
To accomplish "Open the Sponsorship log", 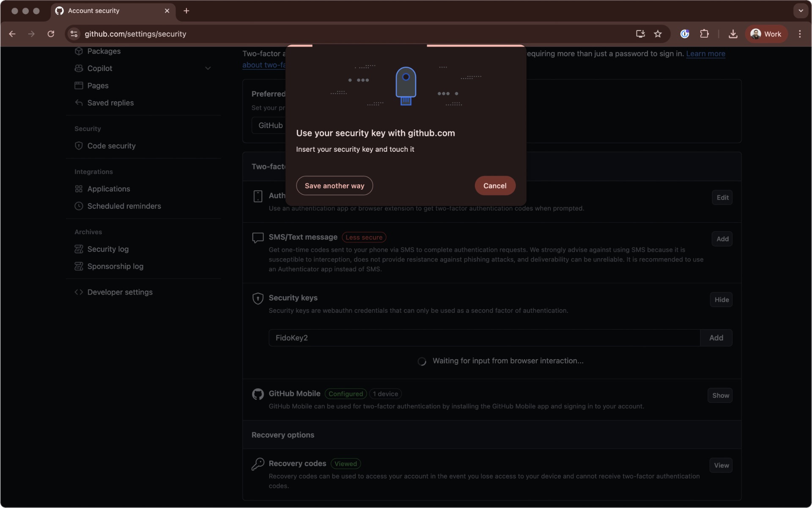I will (x=115, y=266).
